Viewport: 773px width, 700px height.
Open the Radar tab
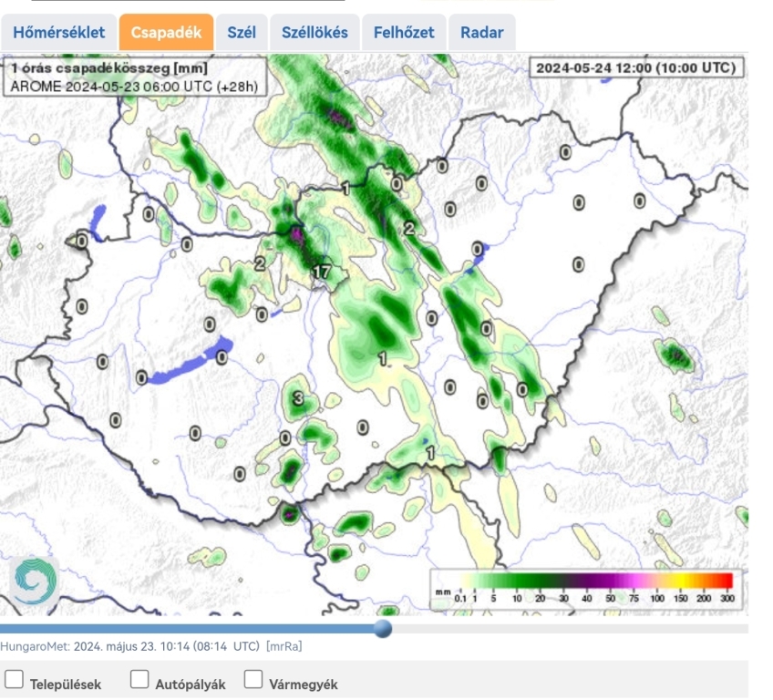coord(482,33)
